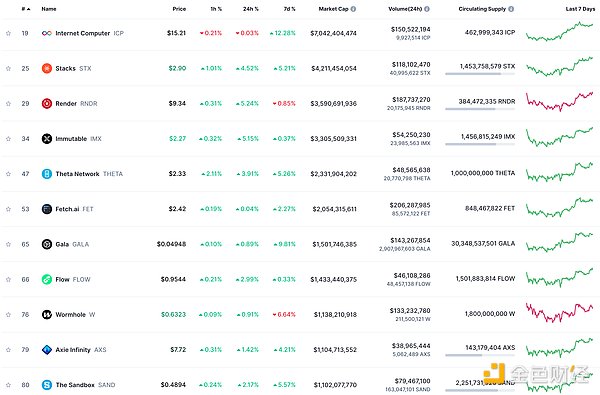Image resolution: width=600 pixels, height=395 pixels.
Task: Click the Theta Network blue logo
Action: pyautogui.click(x=47, y=174)
